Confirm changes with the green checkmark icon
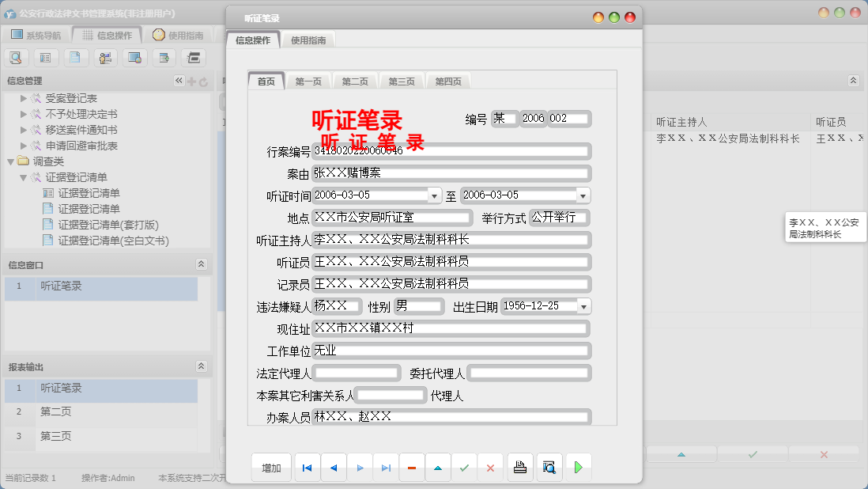This screenshot has height=489, width=868. coord(464,467)
